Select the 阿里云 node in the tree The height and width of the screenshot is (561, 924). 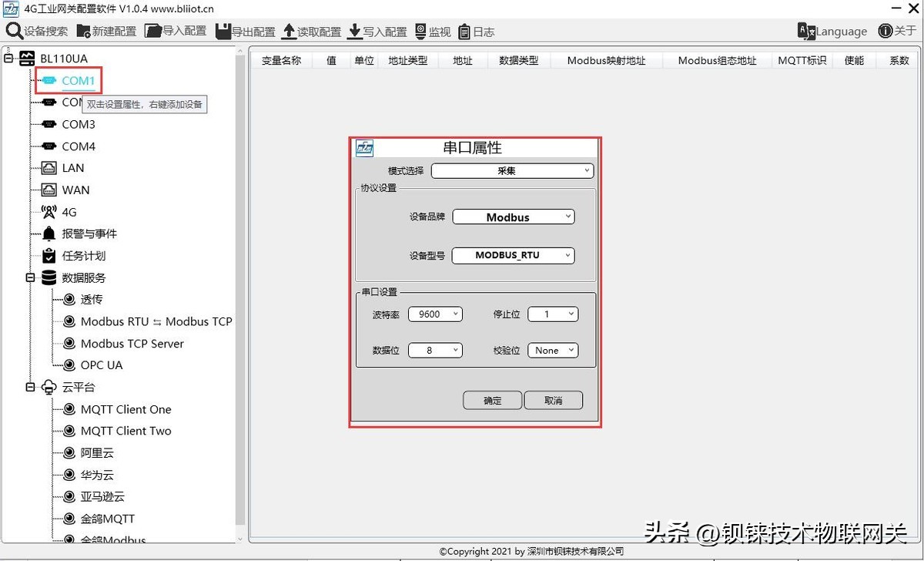[x=95, y=453]
